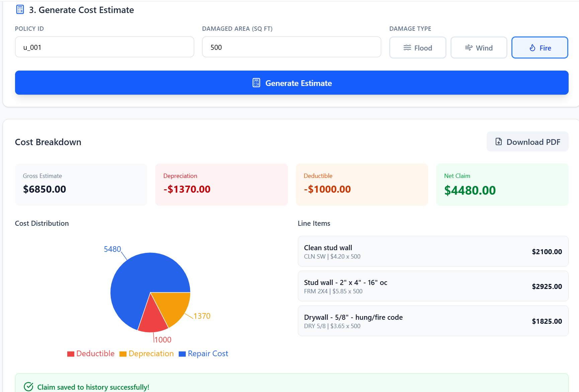Screen dimensions: 579x392
Task: Click the CLN SW | $4.20 x 500 text
Action: (x=332, y=257)
